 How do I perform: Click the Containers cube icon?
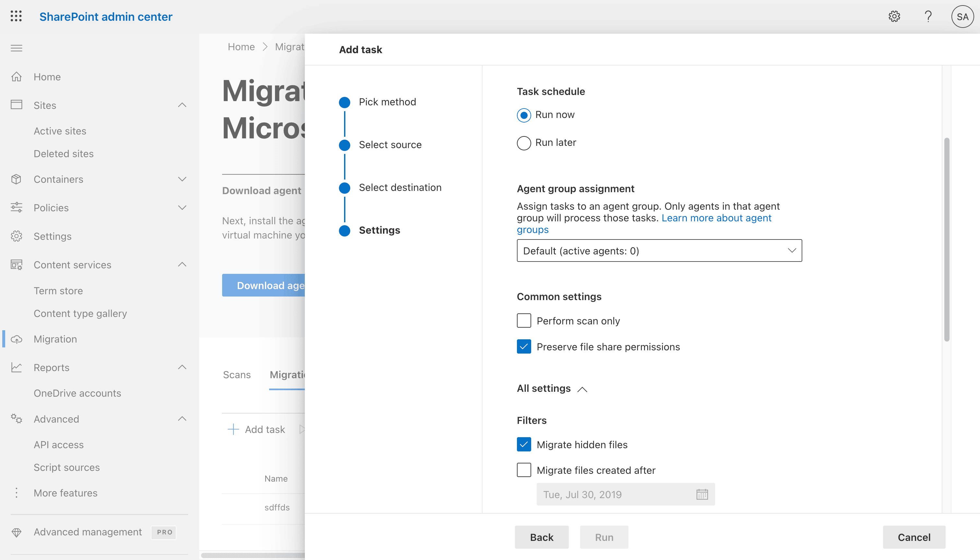16,179
